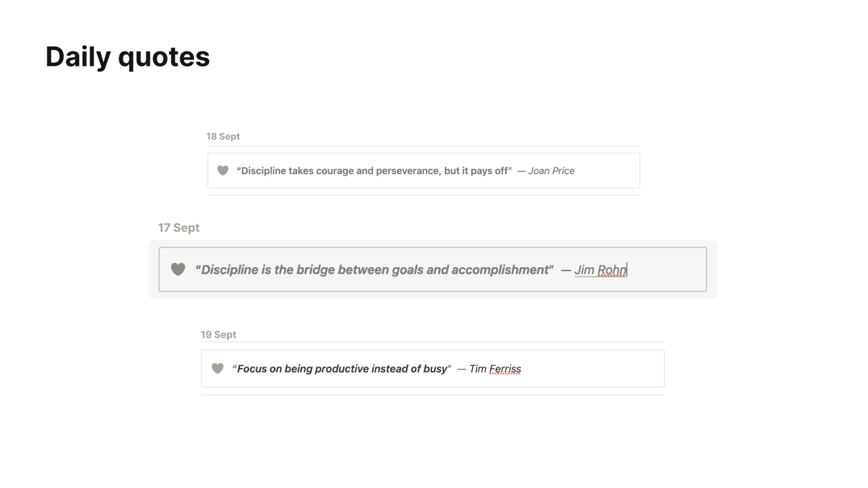Screen dimensions: 868x488
Task: Click the heart icon beside the Joan Price quote
Action: 222,171
